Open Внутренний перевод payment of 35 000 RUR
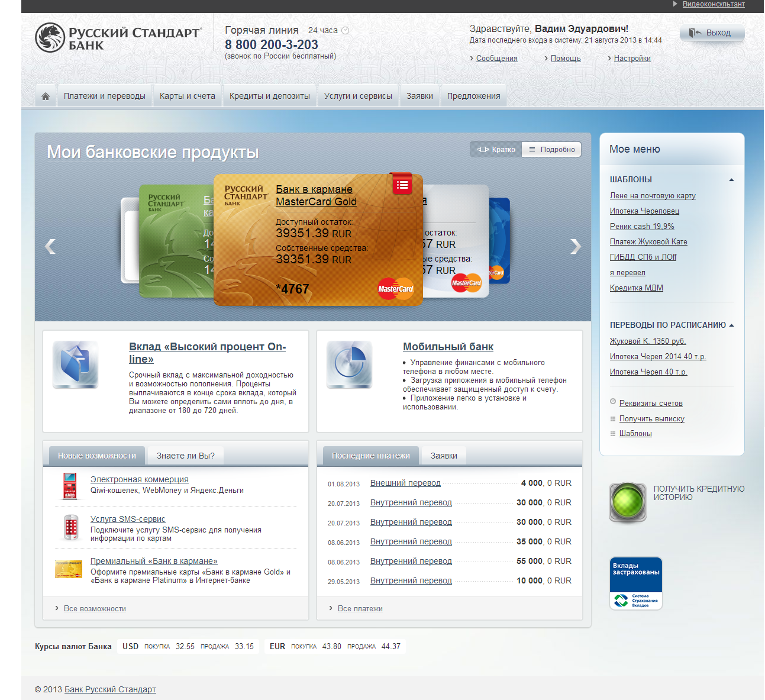Viewport: 765px width, 700px height. point(411,542)
